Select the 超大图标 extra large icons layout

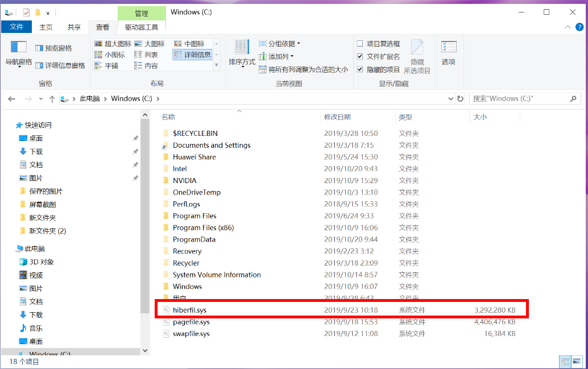coord(113,44)
